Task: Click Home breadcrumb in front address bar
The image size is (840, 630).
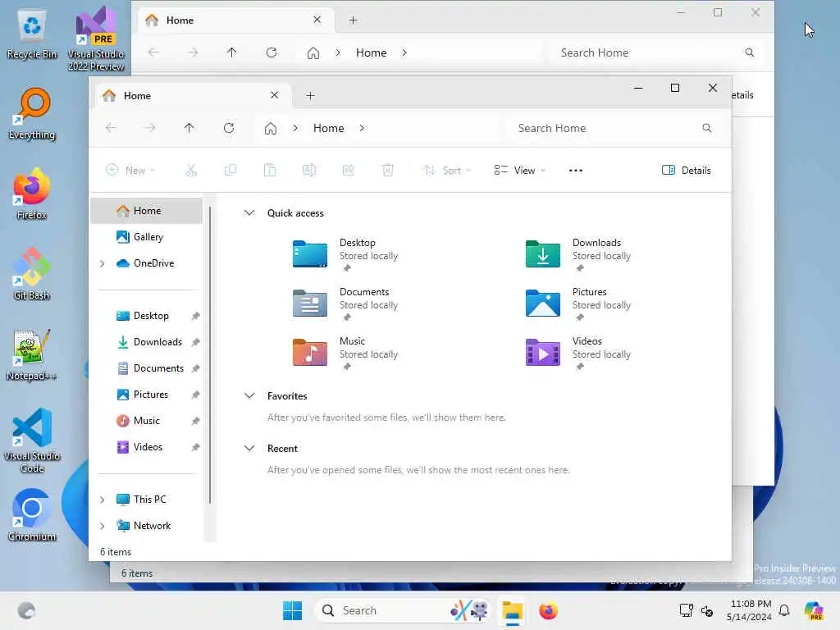Action: pyautogui.click(x=328, y=128)
